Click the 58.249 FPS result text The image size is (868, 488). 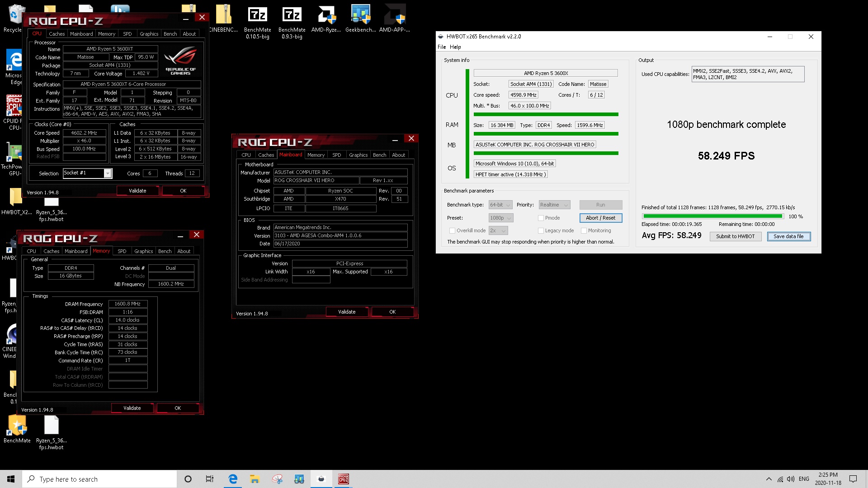pyautogui.click(x=726, y=156)
